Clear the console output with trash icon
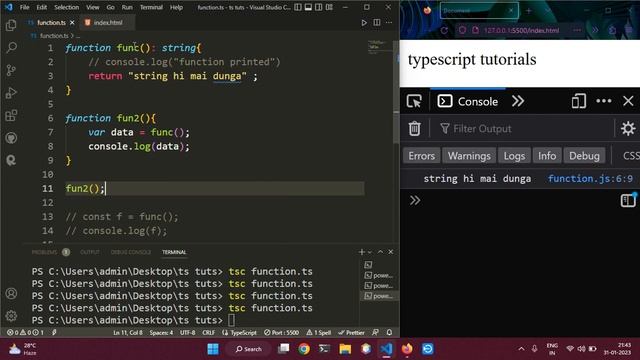 (414, 129)
